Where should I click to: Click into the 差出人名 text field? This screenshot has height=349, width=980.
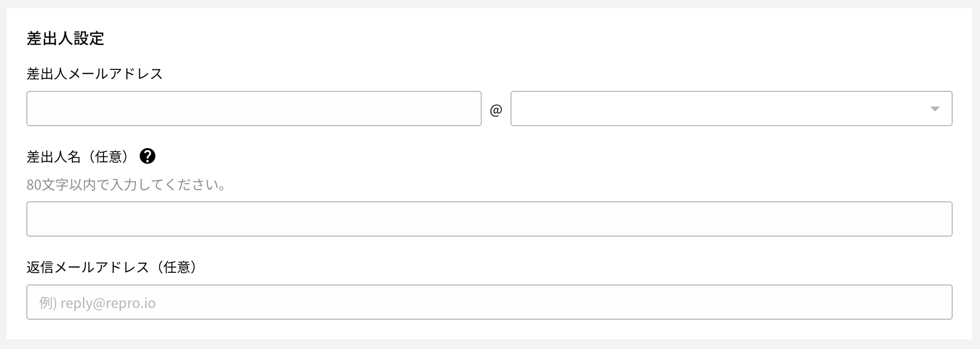pyautogui.click(x=490, y=219)
